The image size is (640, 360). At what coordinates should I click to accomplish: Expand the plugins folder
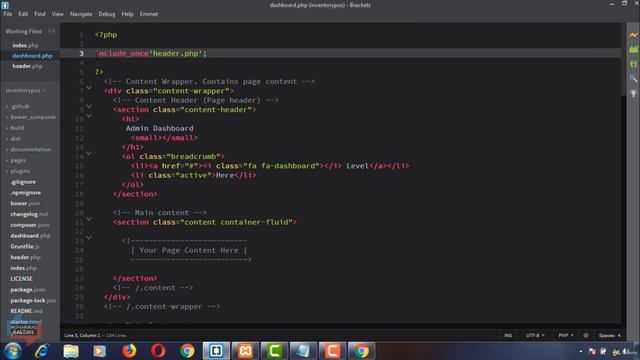pyautogui.click(x=18, y=171)
